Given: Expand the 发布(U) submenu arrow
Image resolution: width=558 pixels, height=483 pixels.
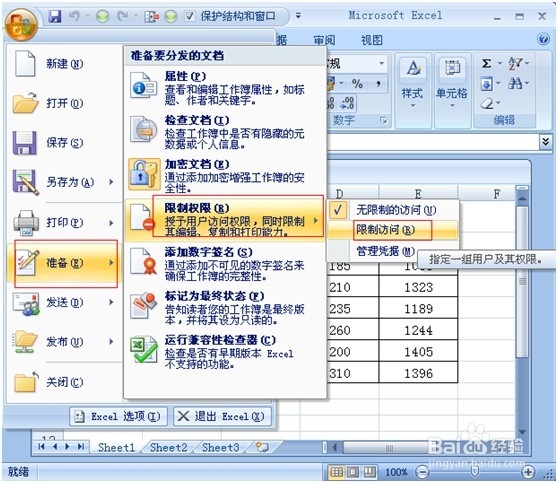Looking at the screenshot, I should 111,342.
